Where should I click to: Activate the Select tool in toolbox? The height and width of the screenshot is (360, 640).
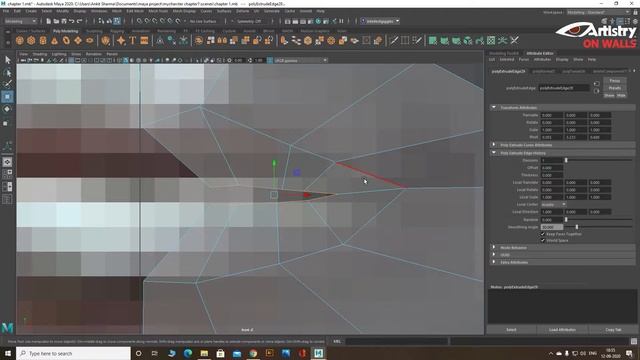[7, 60]
